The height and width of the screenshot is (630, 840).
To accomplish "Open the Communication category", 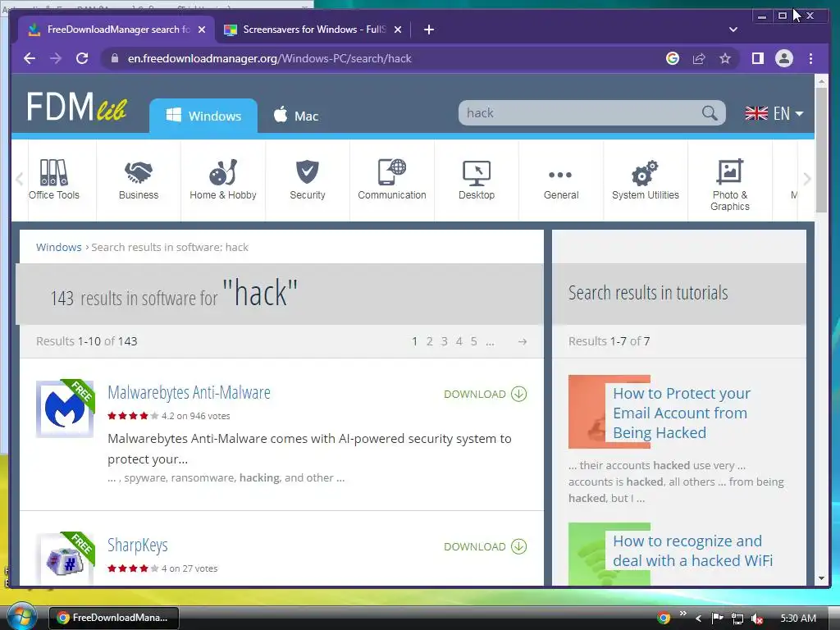I will coord(392,180).
